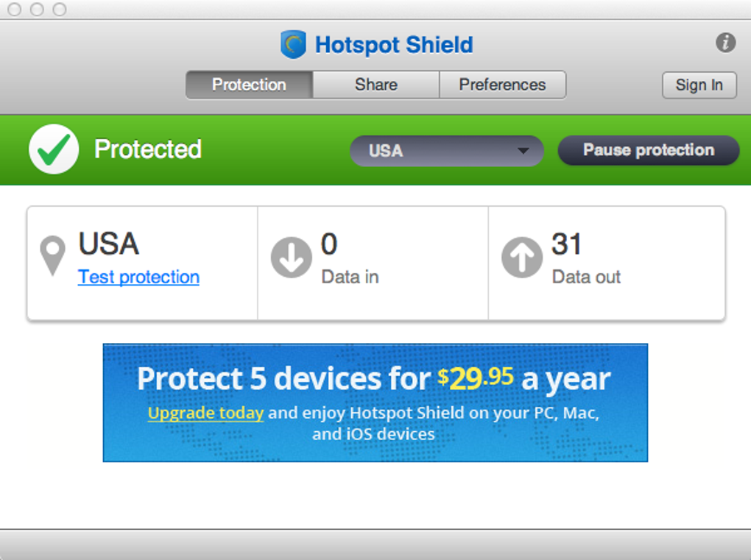The image size is (751, 560).
Task: Open the Test protection link
Action: (x=138, y=277)
